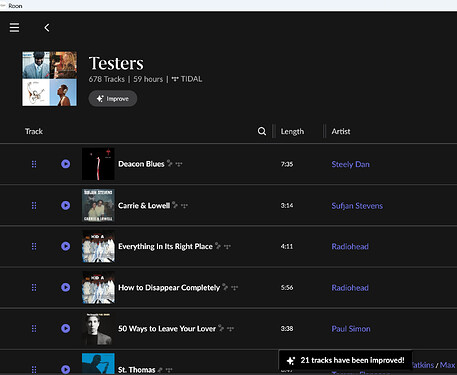Viewport: 457px width, 375px height.
Task: Click TIDAL icon next to 50 Ways to Leave Your Lover
Action: click(230, 329)
